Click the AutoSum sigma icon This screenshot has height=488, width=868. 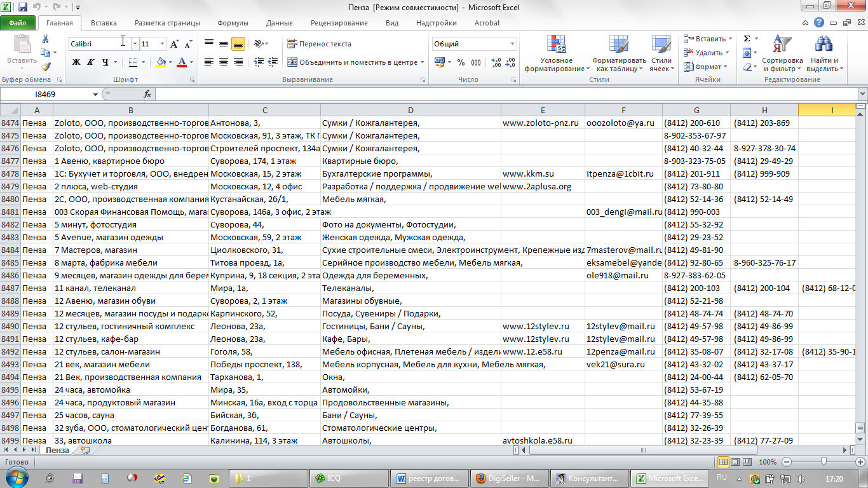coord(747,39)
